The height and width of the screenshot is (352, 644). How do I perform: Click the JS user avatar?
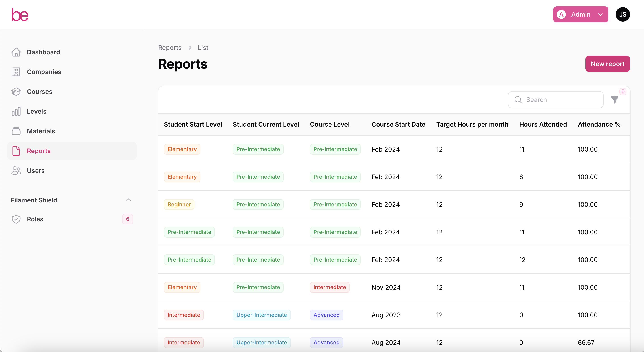point(622,14)
